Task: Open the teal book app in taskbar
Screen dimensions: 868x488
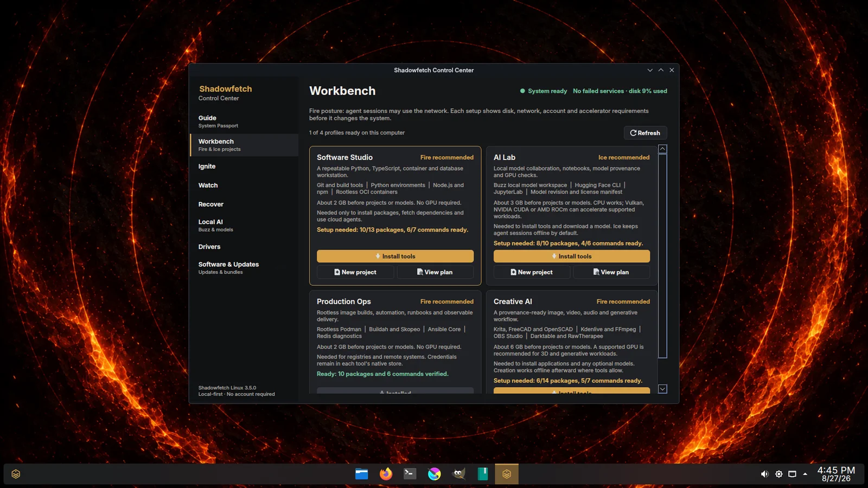Action: click(483, 474)
